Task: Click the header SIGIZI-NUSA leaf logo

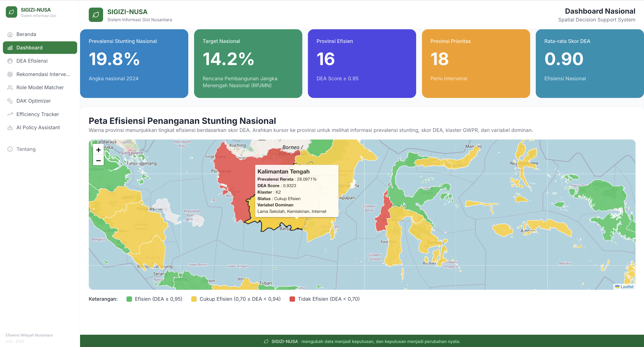Action: tap(96, 15)
